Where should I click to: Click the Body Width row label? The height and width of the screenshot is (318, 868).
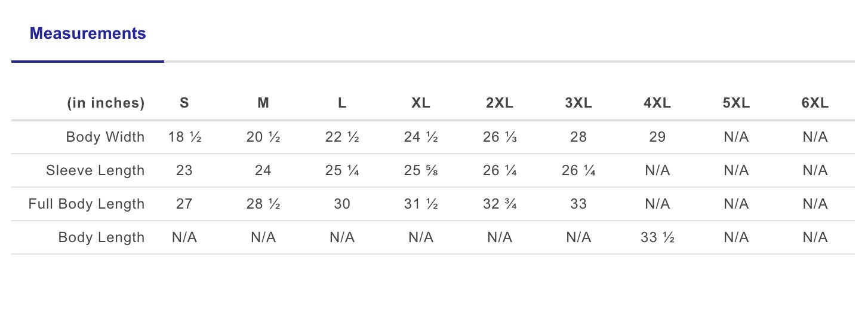pos(105,137)
